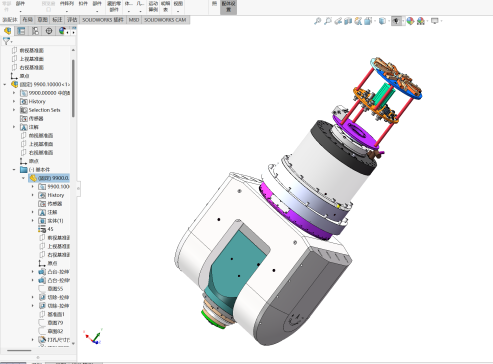493x364 pixels.
Task: Collapse the 基本件 folder node
Action: pos(14,170)
